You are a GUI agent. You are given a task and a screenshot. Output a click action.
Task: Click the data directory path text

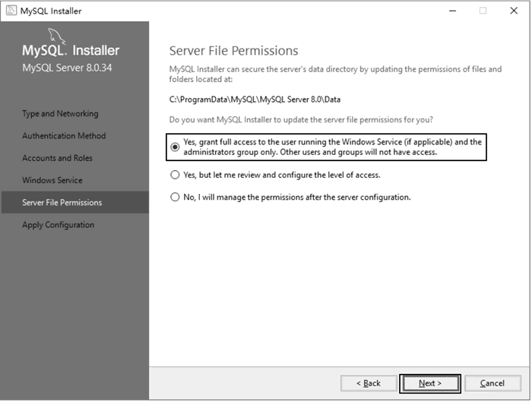(x=255, y=100)
